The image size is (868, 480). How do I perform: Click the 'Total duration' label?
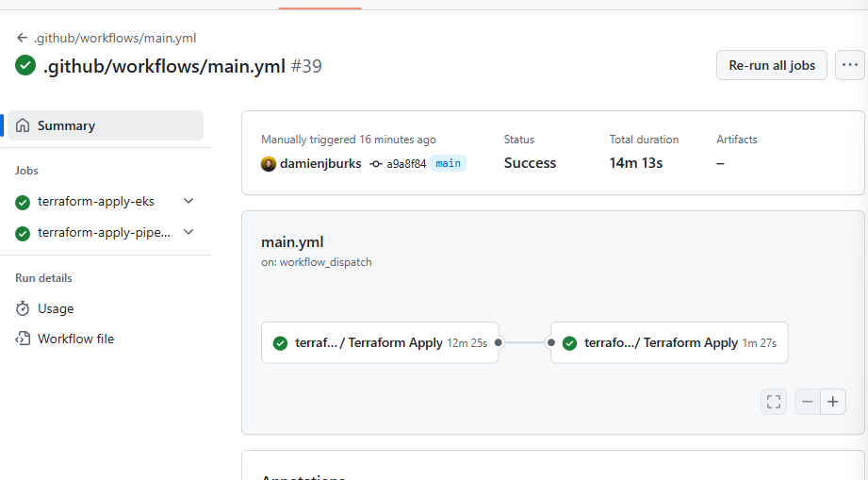[x=644, y=140]
